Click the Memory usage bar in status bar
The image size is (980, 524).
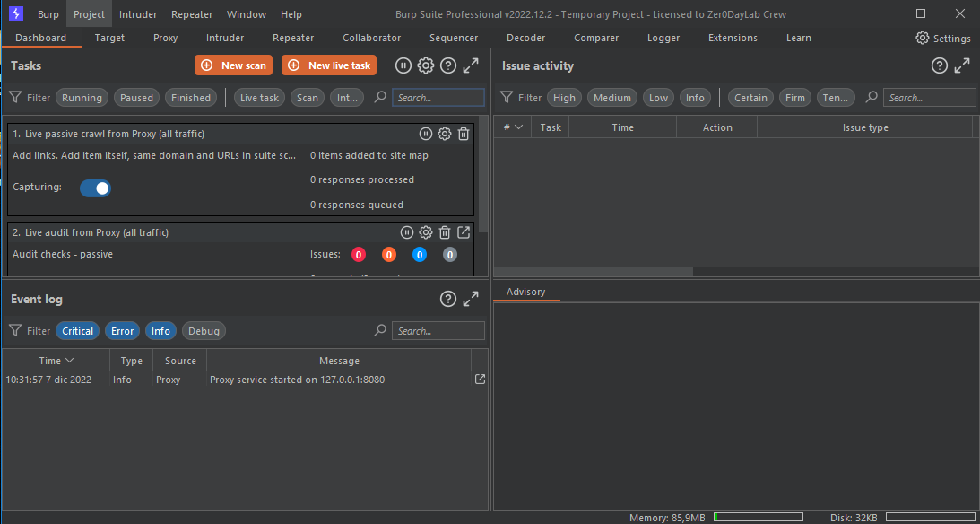[759, 517]
